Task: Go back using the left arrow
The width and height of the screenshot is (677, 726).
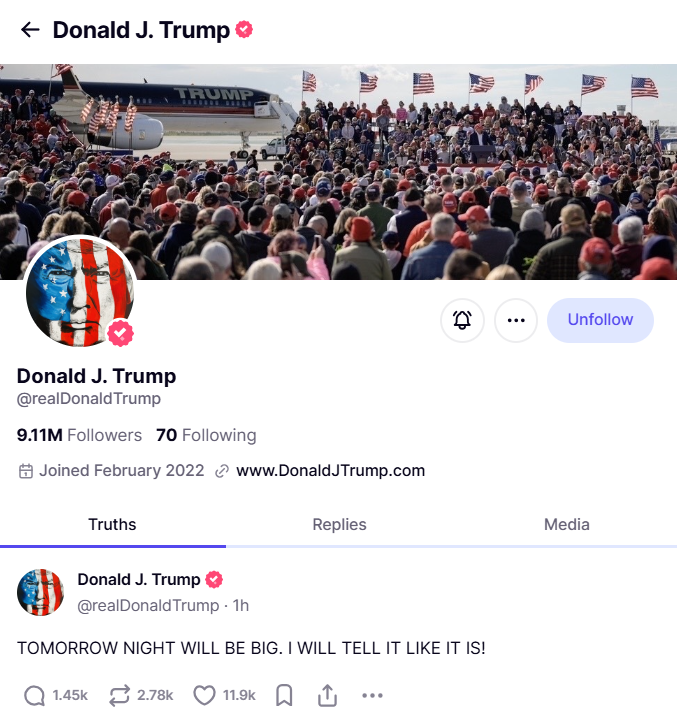Action: (x=31, y=30)
